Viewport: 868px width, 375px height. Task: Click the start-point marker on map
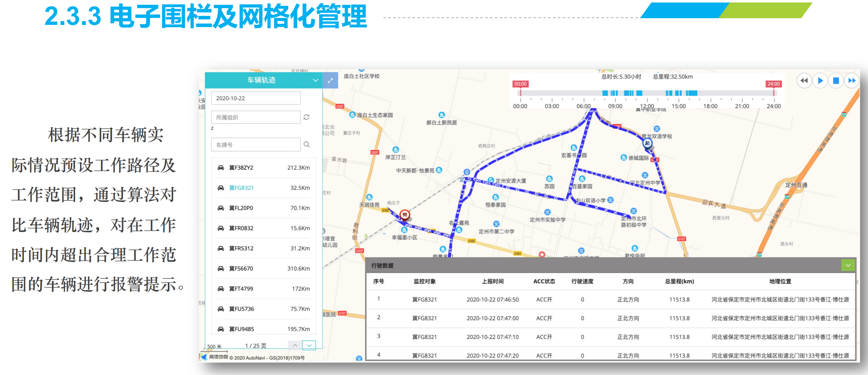[647, 143]
